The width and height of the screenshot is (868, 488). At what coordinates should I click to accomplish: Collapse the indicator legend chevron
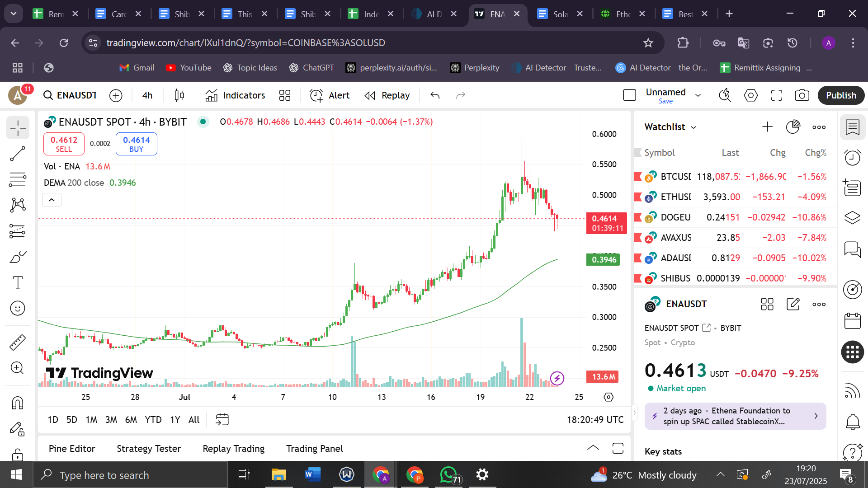pos(52,200)
